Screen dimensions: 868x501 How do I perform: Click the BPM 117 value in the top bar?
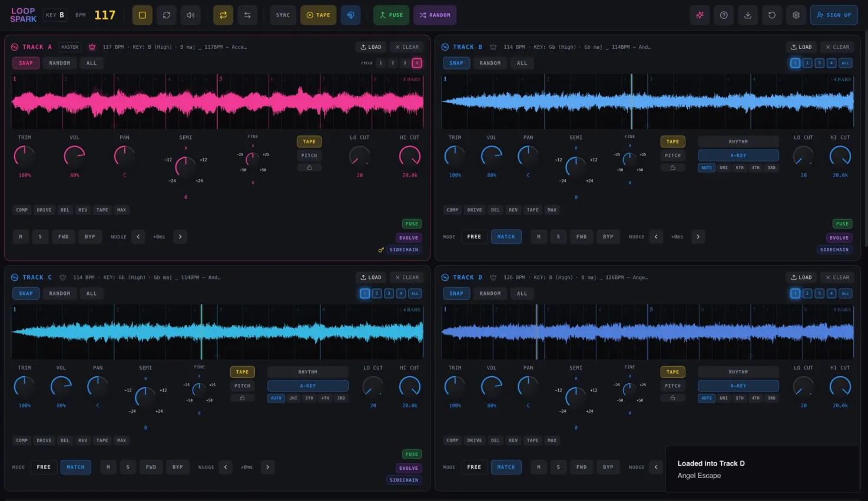pyautogui.click(x=105, y=15)
